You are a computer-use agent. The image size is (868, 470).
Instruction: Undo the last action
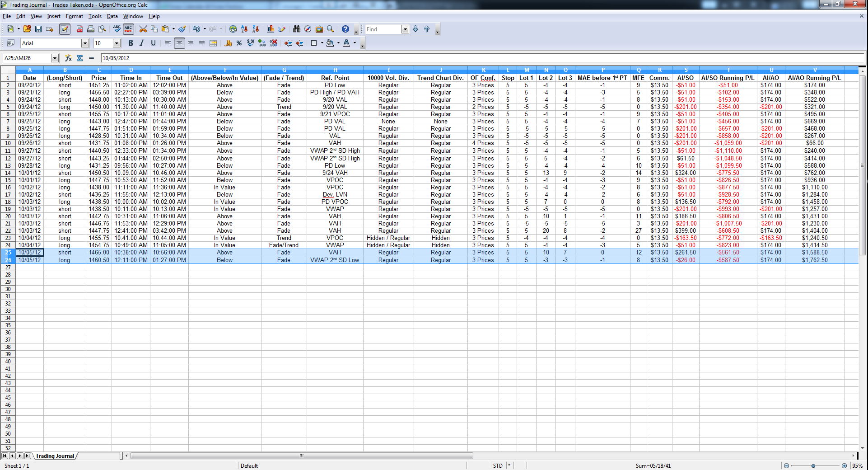(x=196, y=29)
